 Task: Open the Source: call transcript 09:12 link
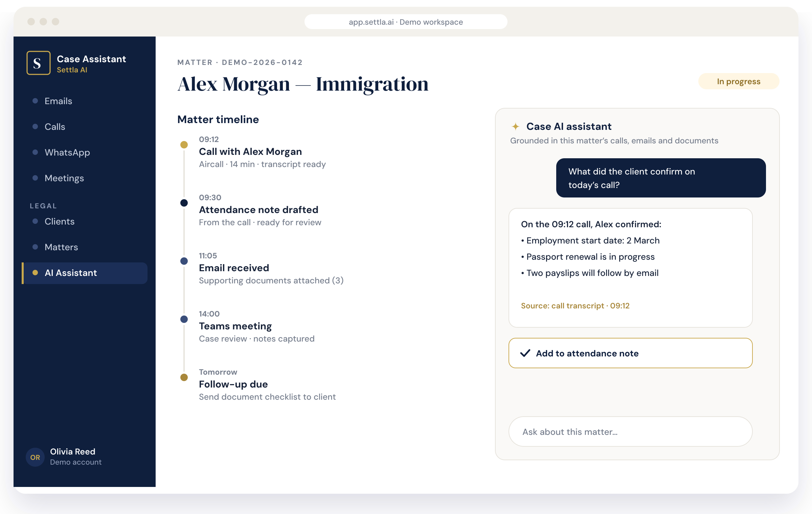pyautogui.click(x=575, y=306)
